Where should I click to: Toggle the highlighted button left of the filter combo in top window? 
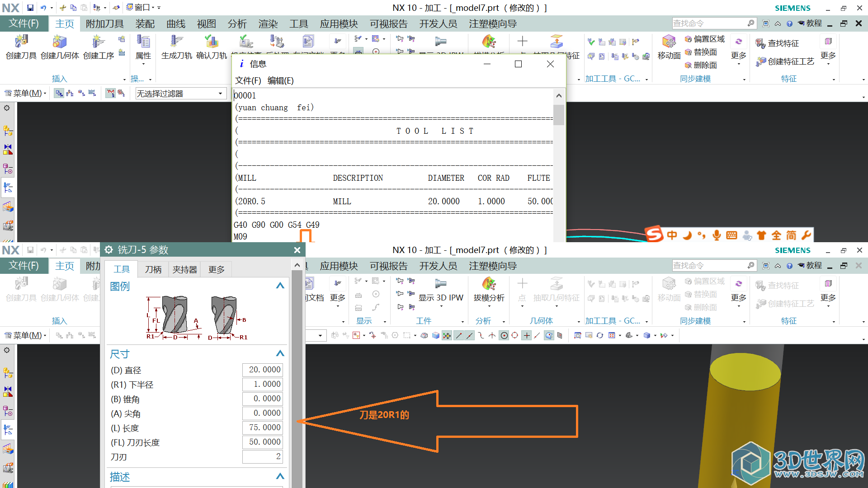(x=111, y=93)
